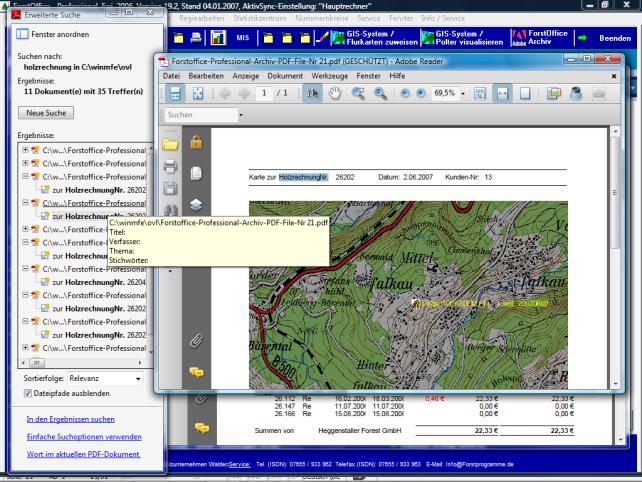The image size is (642, 482).
Task: Click the pencil edit icon in ForstOffice toolbar
Action: point(322,38)
